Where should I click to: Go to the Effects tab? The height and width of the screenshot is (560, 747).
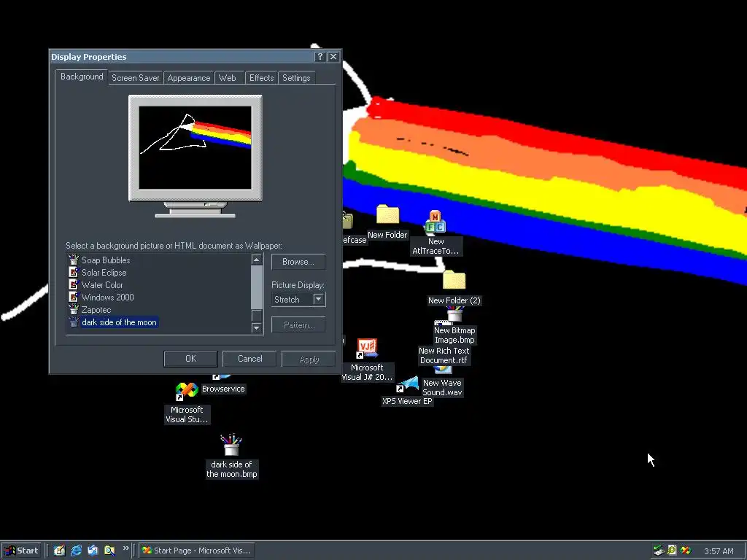(x=261, y=77)
